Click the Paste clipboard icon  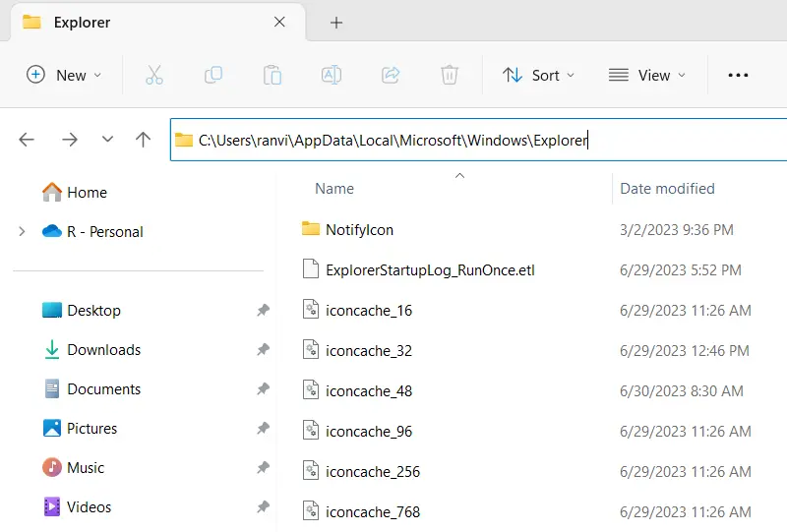(x=272, y=76)
